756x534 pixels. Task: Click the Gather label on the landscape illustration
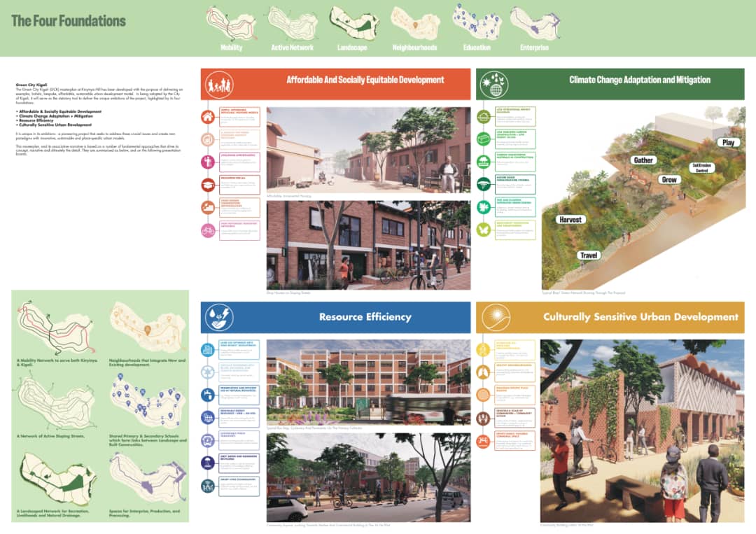pos(643,160)
